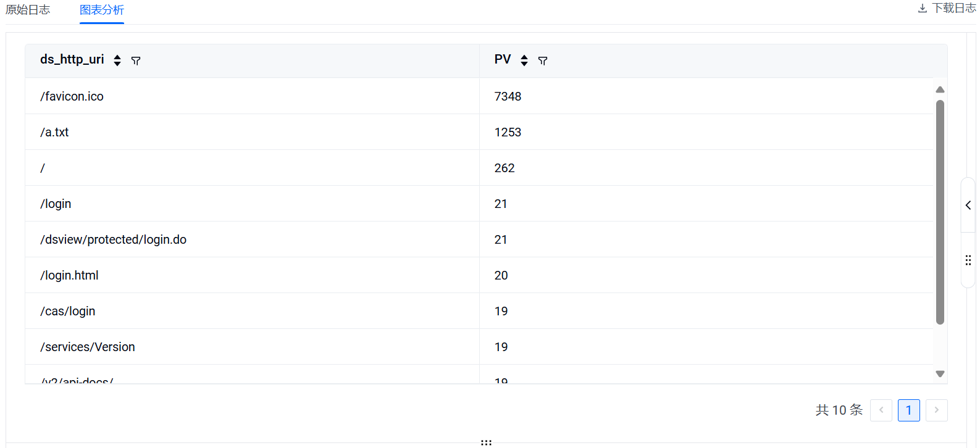
Task: Sort the ds_http_uri column
Action: [x=117, y=60]
